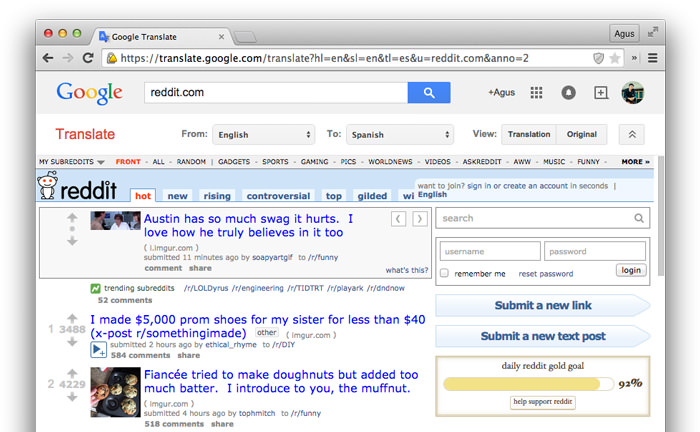The image size is (700, 432).
Task: Open the /r/engineering trending subreddit
Action: (x=258, y=288)
